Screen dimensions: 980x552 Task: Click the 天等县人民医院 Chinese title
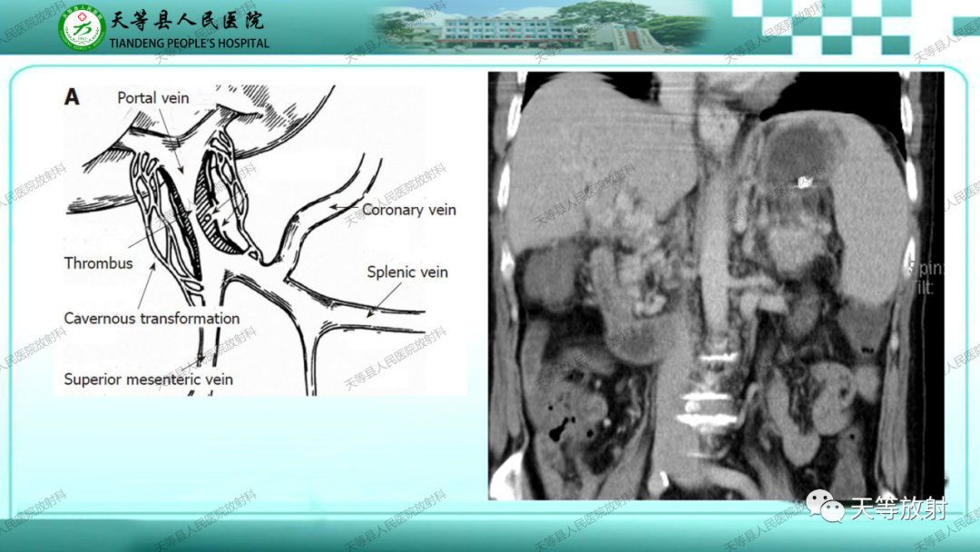coord(188,20)
